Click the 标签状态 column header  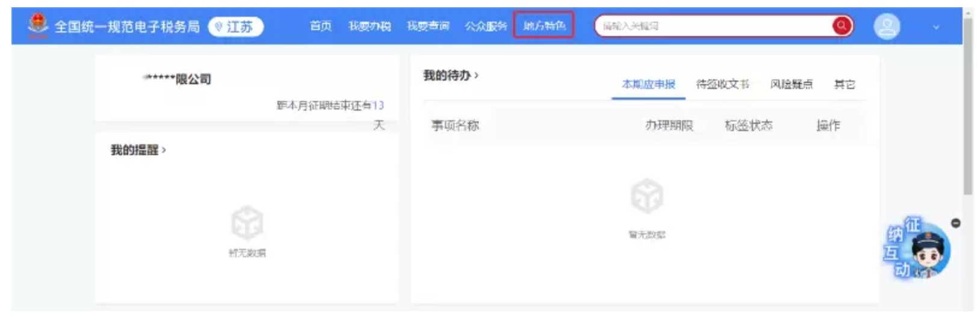coord(749,126)
